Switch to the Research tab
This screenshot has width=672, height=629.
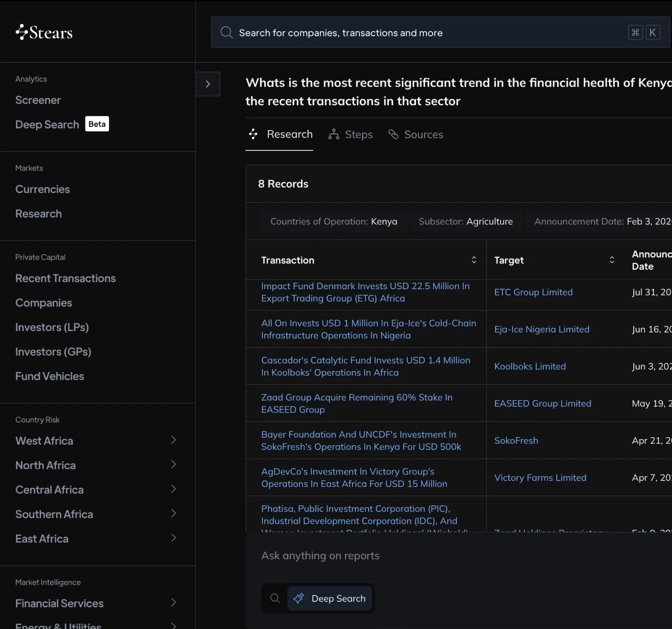(279, 134)
